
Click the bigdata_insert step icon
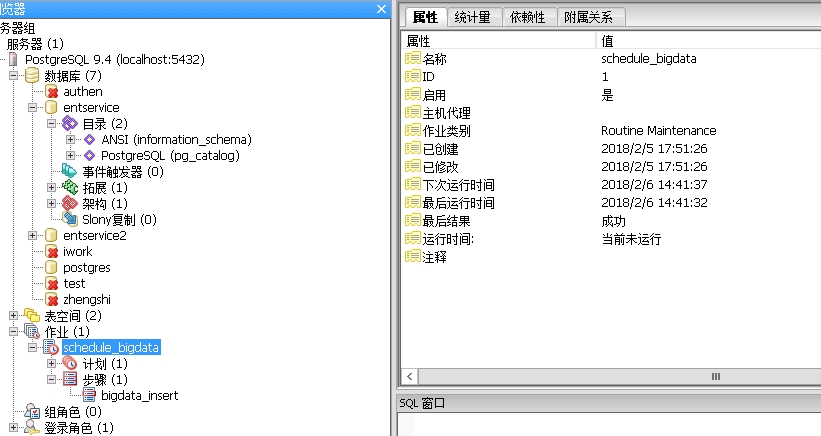(x=89, y=395)
